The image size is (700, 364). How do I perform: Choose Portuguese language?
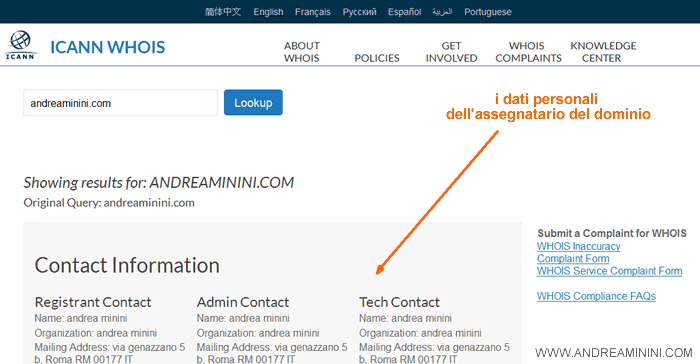tap(488, 12)
